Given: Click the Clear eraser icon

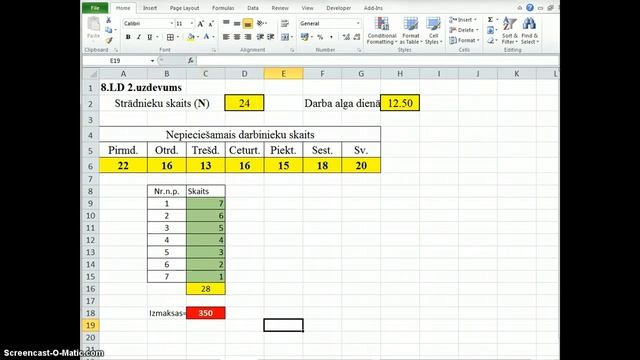Looking at the screenshot, I should [490, 40].
